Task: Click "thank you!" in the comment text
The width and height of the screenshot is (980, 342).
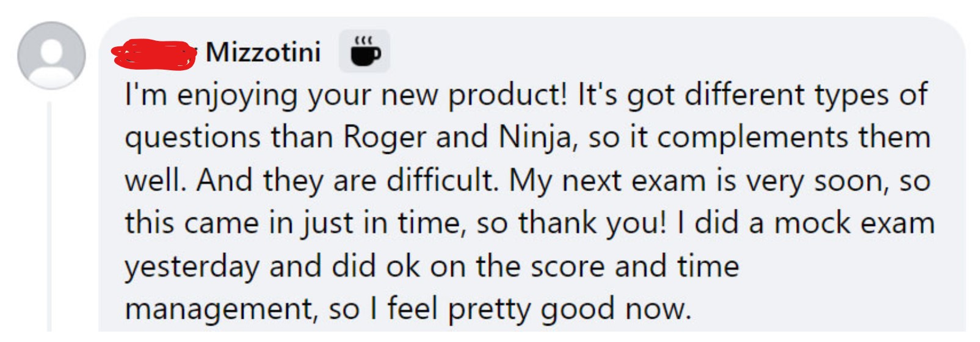Action: 592,224
